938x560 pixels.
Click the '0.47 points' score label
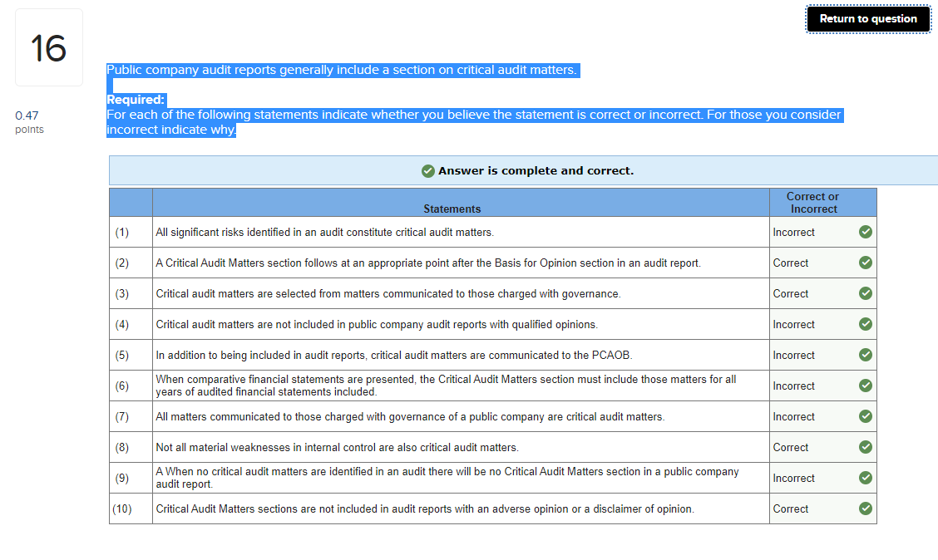29,121
